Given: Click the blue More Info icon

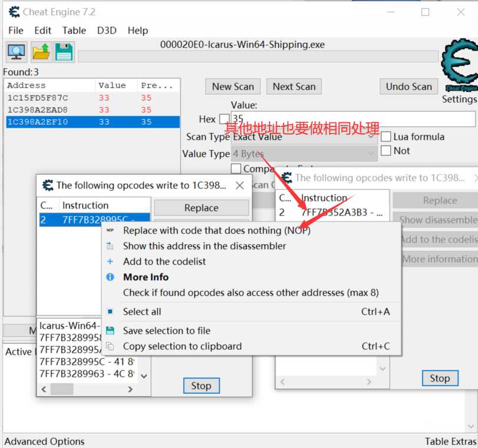Looking at the screenshot, I should tap(110, 277).
